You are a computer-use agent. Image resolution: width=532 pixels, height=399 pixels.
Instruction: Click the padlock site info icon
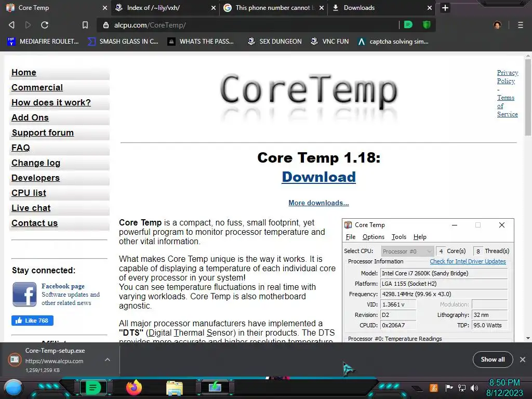point(106,25)
